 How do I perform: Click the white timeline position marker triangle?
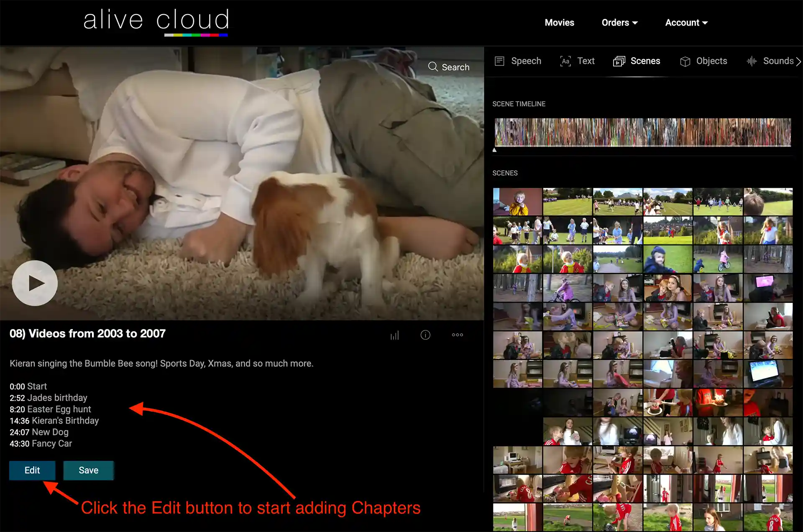click(495, 150)
